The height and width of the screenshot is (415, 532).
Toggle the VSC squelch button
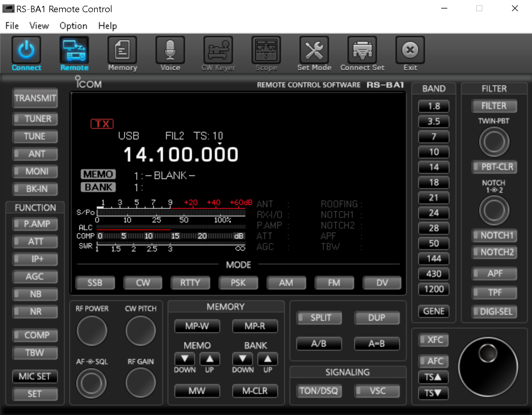[377, 391]
